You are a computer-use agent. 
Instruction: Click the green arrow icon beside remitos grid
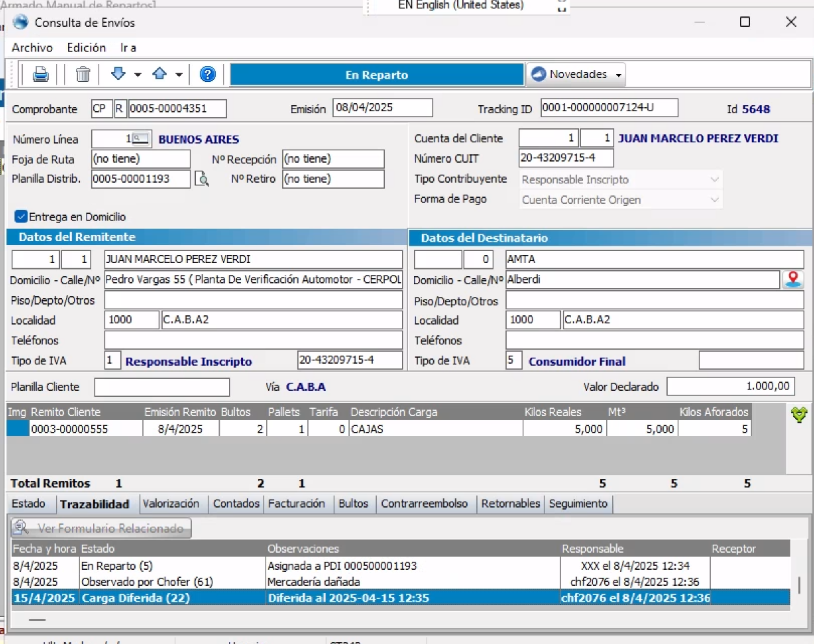[x=799, y=414]
